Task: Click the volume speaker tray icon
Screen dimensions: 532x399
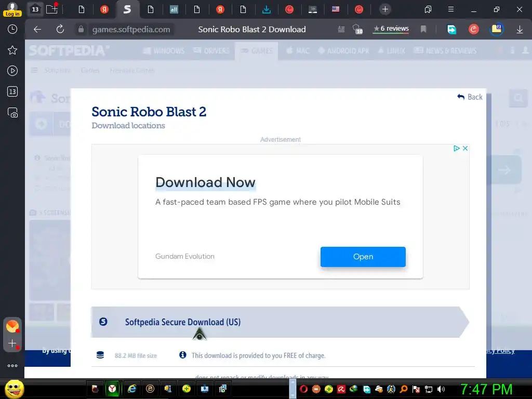Action: [x=441, y=389]
